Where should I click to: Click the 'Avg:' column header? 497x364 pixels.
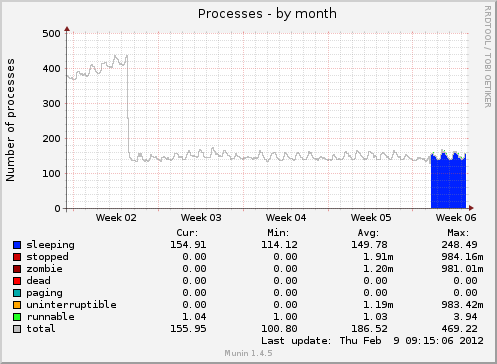tap(368, 233)
